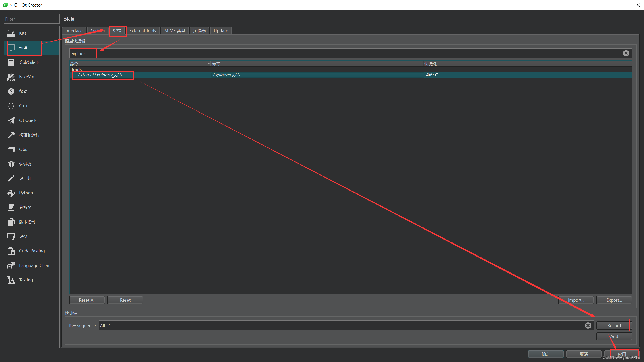Open the C++ braces icon category
This screenshot has width=644, height=362.
tap(11, 106)
